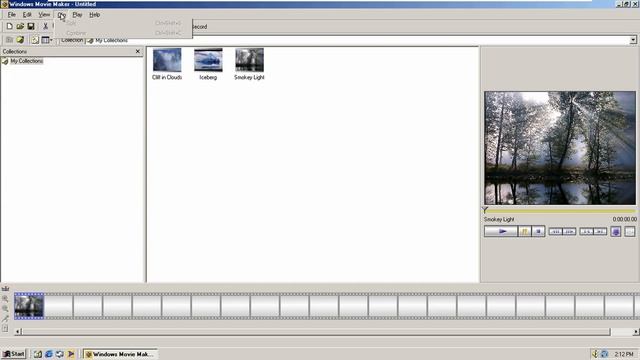Click the storyboard scroll-right arrow
The image size is (640, 360).
(x=636, y=332)
